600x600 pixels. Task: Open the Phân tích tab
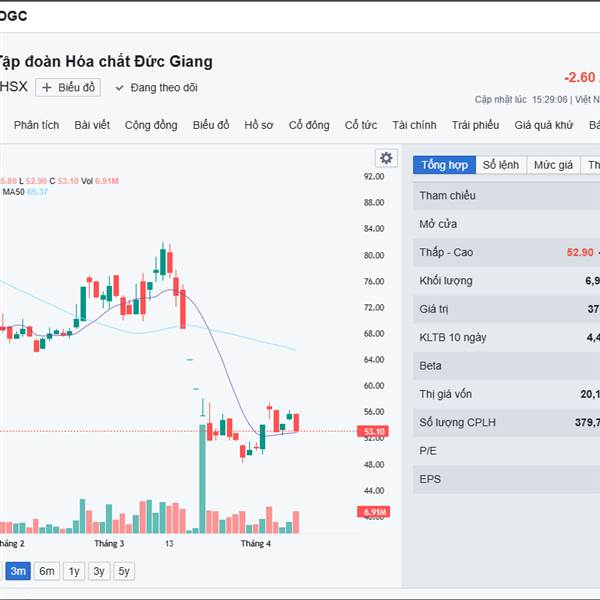[x=37, y=125]
